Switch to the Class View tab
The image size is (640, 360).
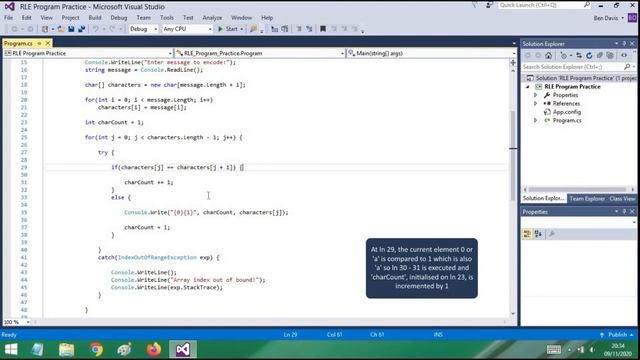click(622, 198)
